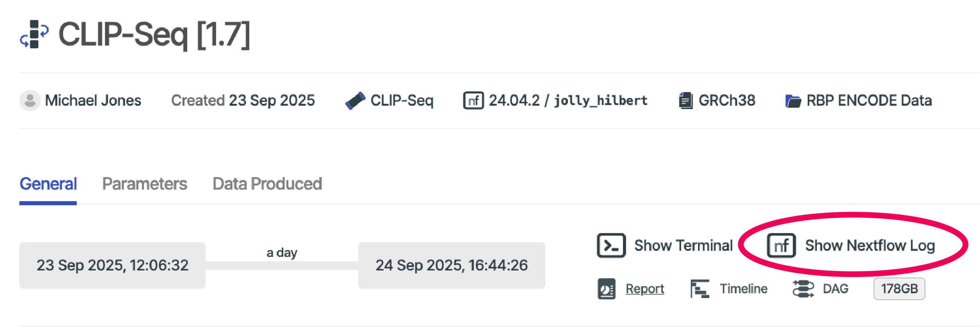Image resolution: width=980 pixels, height=333 pixels.
Task: Open the RBP ENCODE Data project link
Action: [869, 101]
